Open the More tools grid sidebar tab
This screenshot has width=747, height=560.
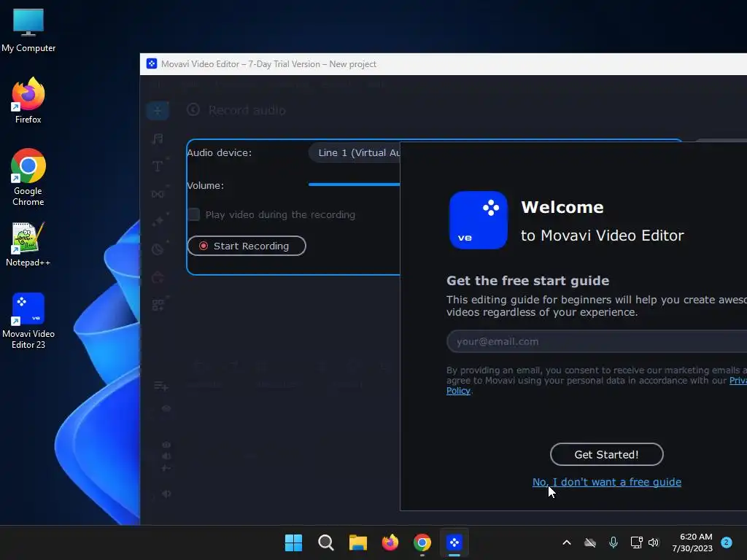tap(158, 305)
